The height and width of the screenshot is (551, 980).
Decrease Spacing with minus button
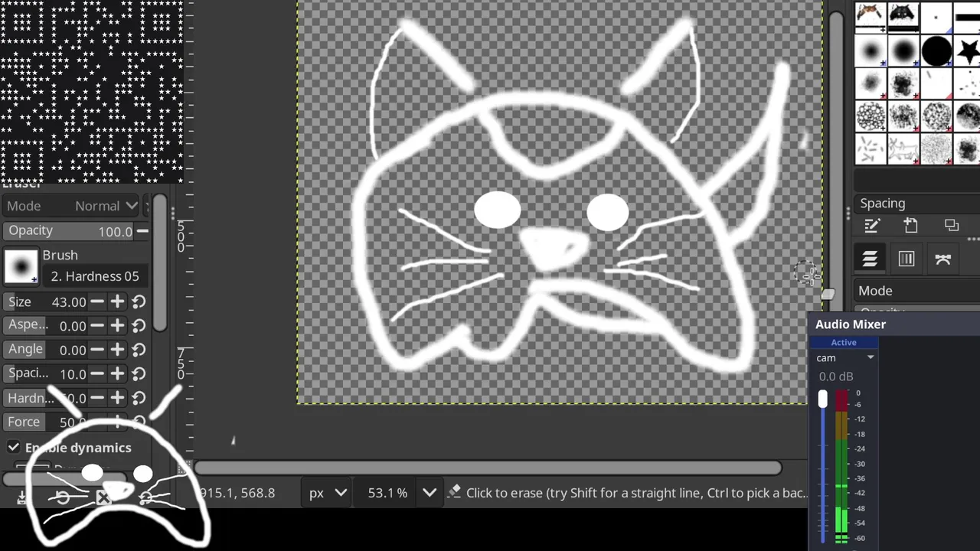tap(97, 373)
